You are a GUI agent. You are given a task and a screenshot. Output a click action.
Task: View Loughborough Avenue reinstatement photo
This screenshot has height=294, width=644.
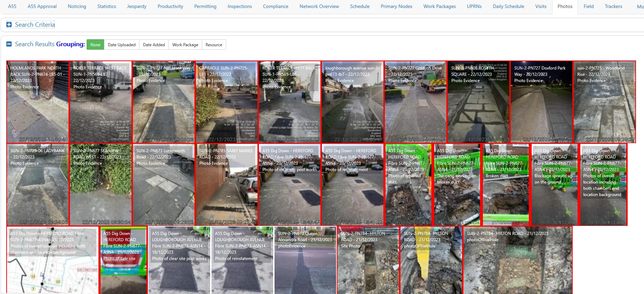coord(242,260)
